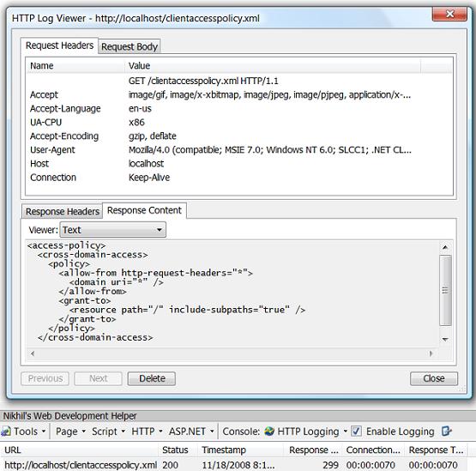Expand the Script menu dropdown

pyautogui.click(x=108, y=432)
